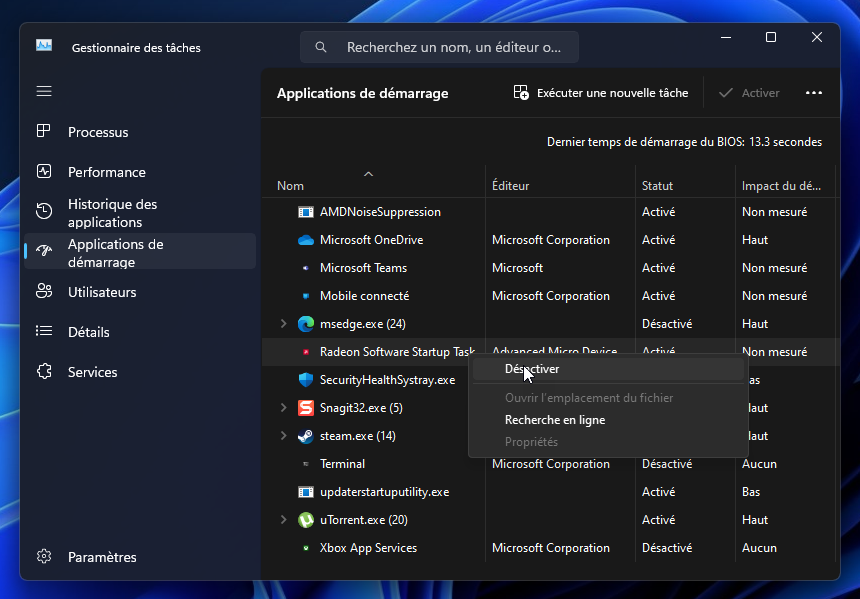
Task: Expand the uTorrent.exe (20) group
Action: [284, 519]
